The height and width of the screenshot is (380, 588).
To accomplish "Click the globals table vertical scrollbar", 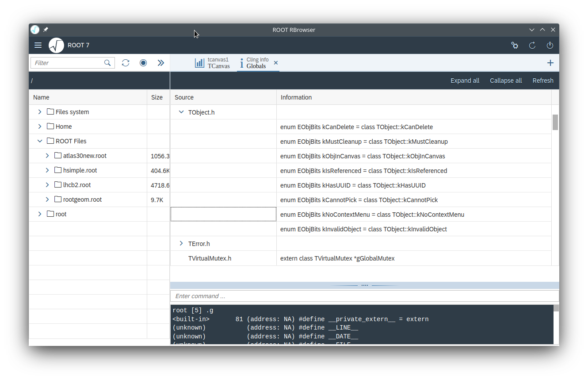I will point(555,122).
